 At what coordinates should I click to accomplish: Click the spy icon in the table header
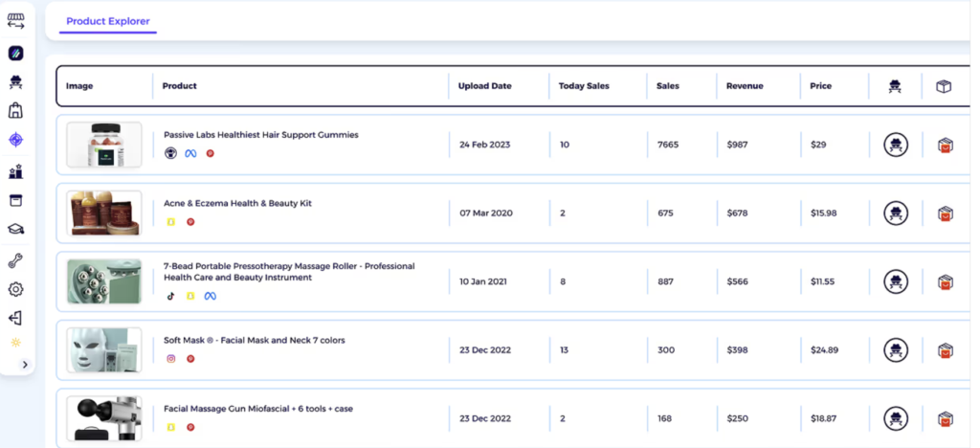(895, 87)
